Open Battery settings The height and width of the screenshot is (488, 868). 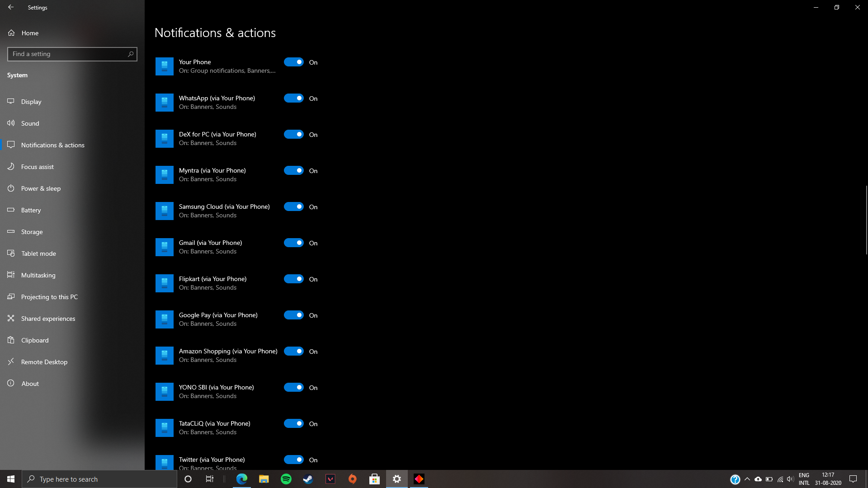(72, 210)
